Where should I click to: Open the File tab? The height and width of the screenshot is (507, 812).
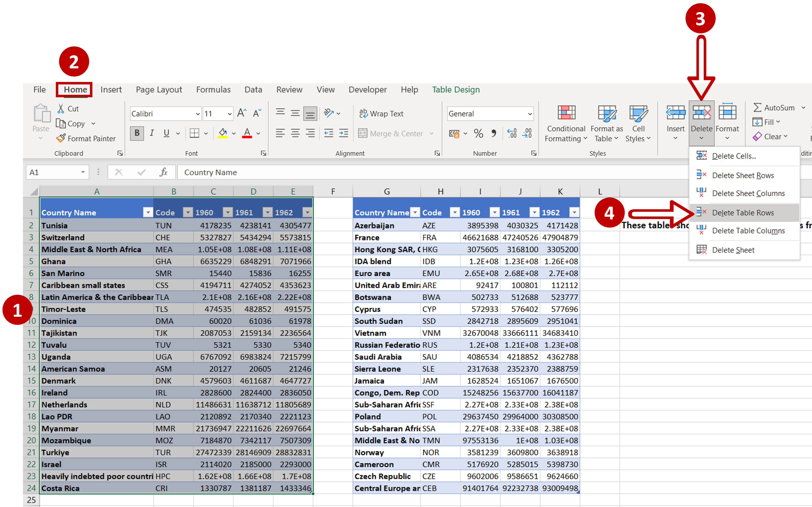coord(39,90)
